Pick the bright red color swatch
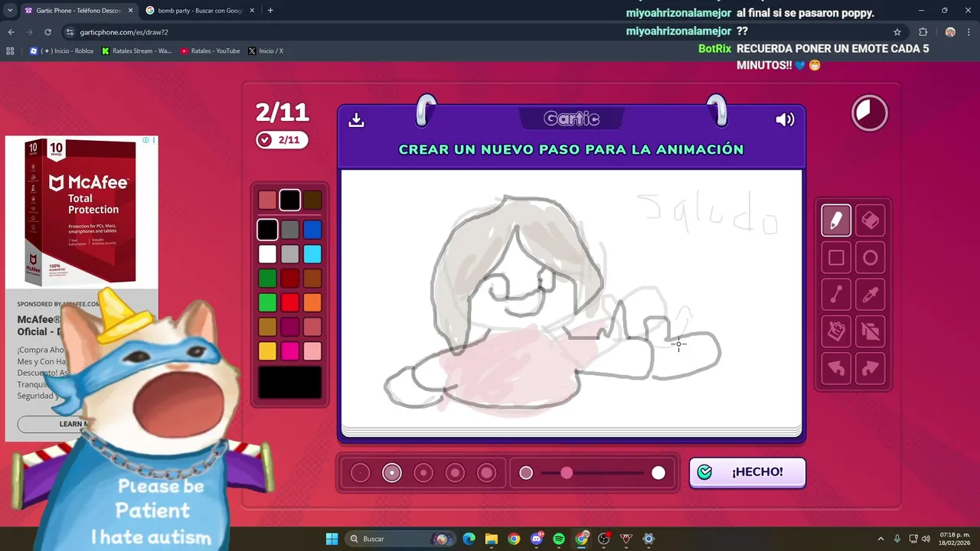The image size is (980, 551). (x=289, y=302)
